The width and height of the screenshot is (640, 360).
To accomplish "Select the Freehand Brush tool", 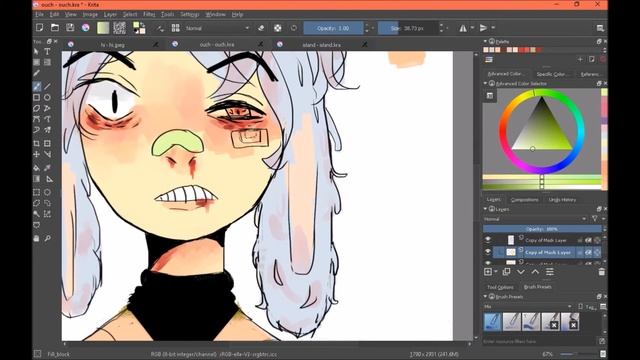I will point(36,86).
